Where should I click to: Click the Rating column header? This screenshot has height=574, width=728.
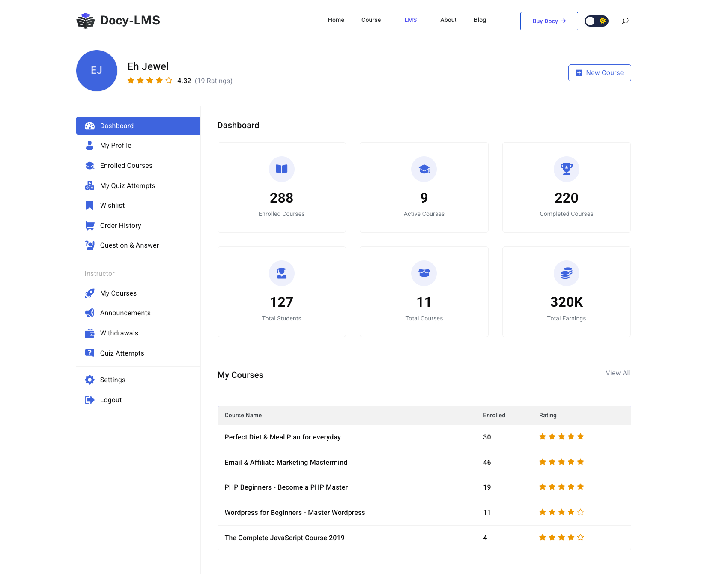548,415
